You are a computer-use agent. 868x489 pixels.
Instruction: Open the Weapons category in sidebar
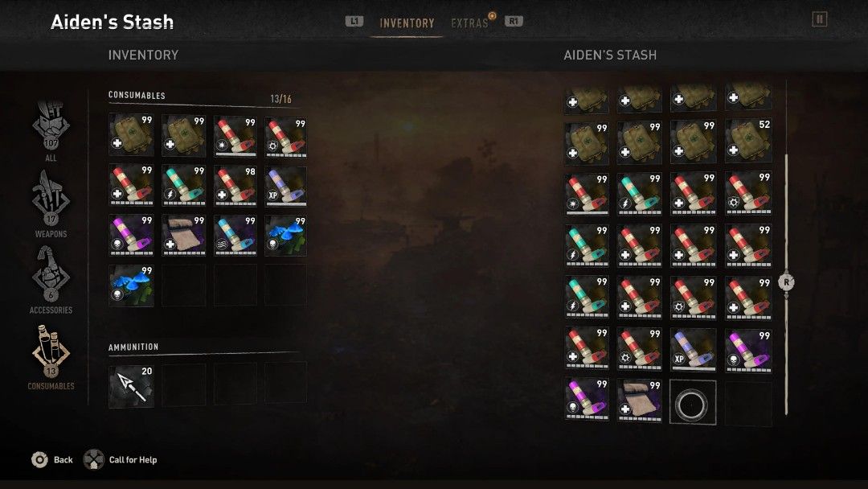pyautogui.click(x=51, y=203)
